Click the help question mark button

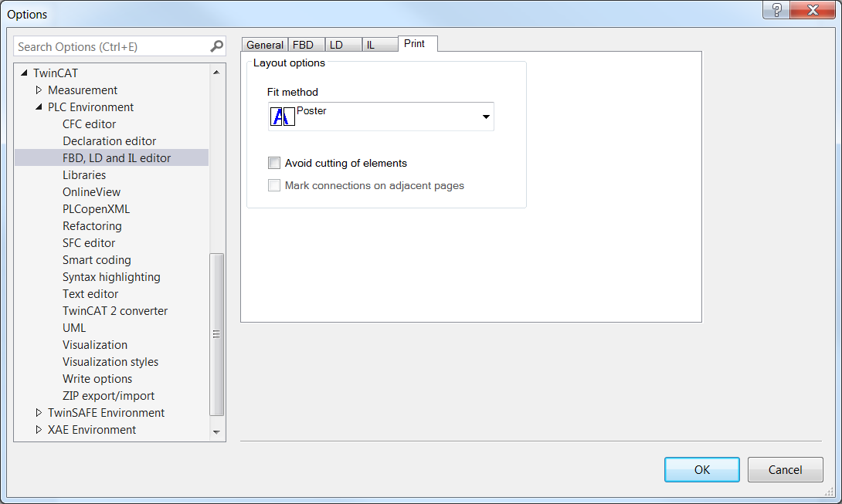click(776, 10)
